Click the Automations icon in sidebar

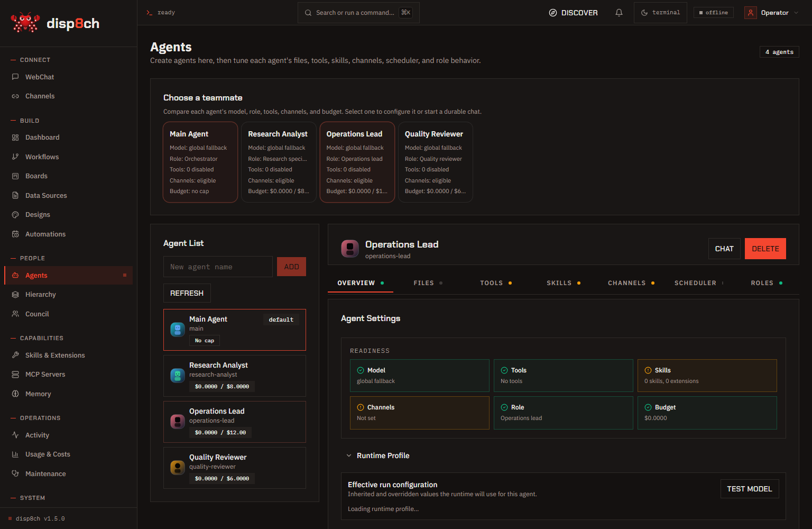click(15, 234)
